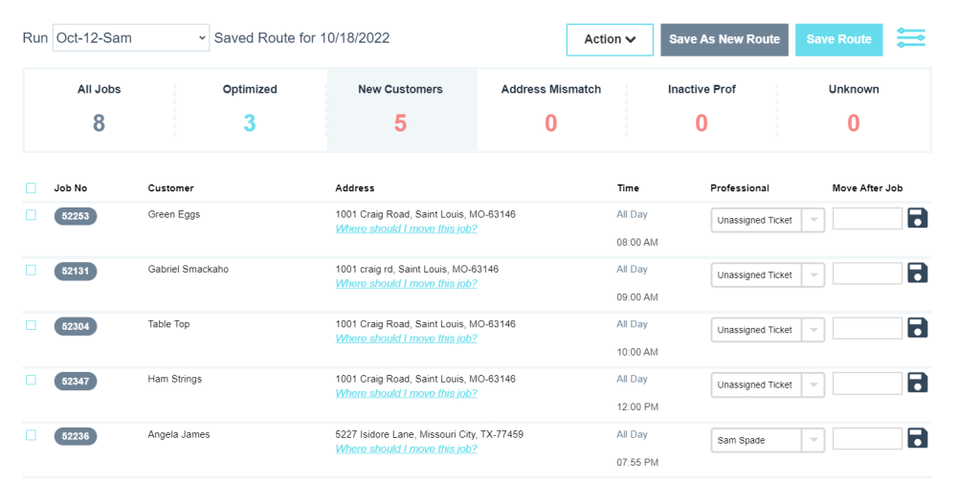Screen dimensions: 980x504
Task: Click the save icon for Table Top job
Action: click(917, 328)
